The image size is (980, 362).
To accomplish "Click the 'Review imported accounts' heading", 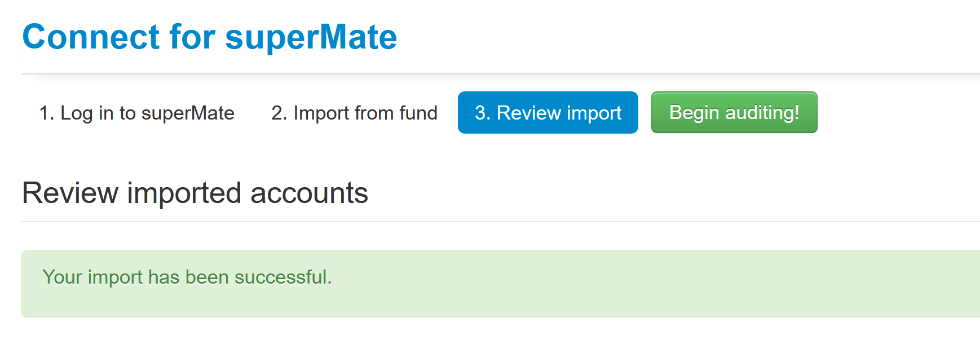I will pos(195,193).
